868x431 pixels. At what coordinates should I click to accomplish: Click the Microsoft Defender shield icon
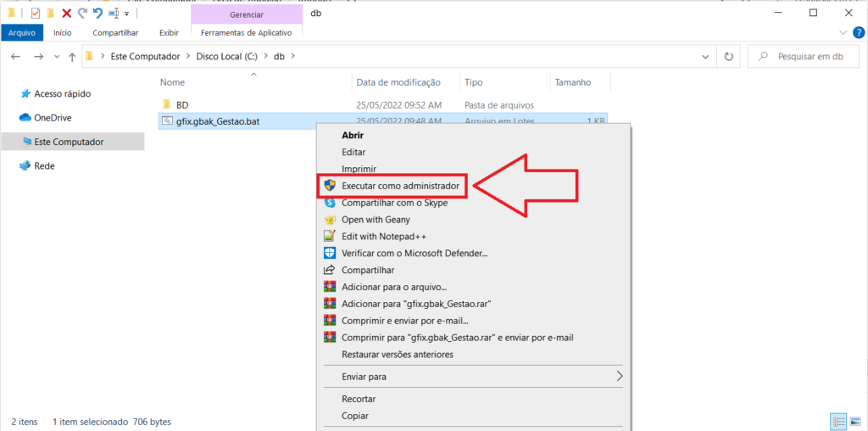[x=330, y=254]
